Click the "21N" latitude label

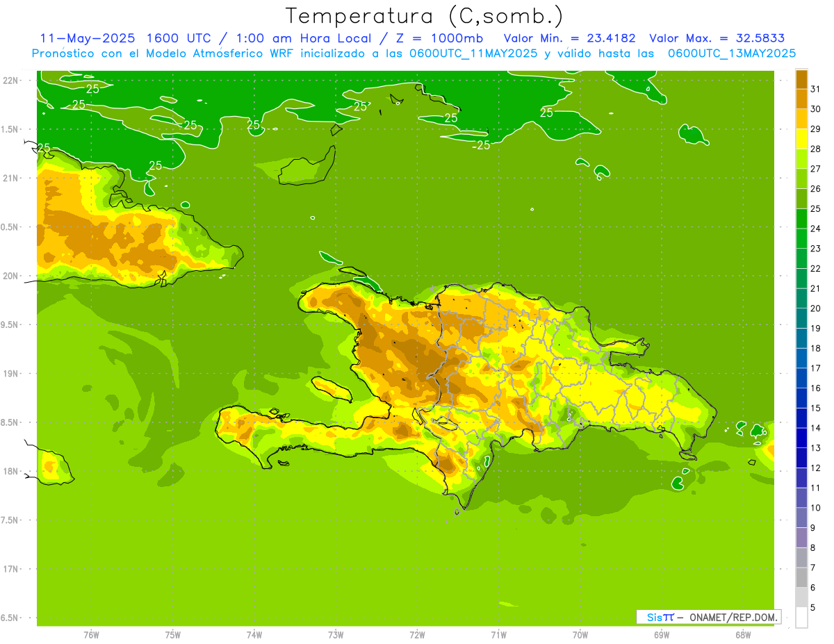click(x=10, y=178)
